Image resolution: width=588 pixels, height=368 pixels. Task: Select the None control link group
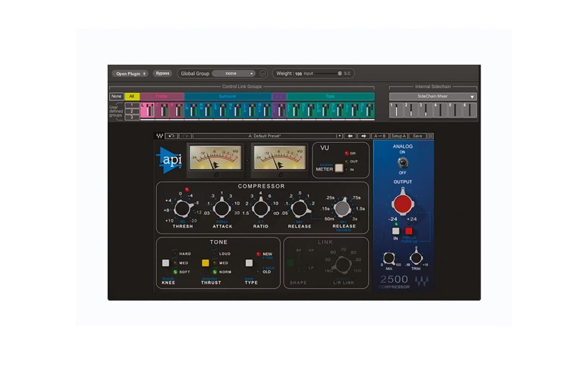point(117,96)
